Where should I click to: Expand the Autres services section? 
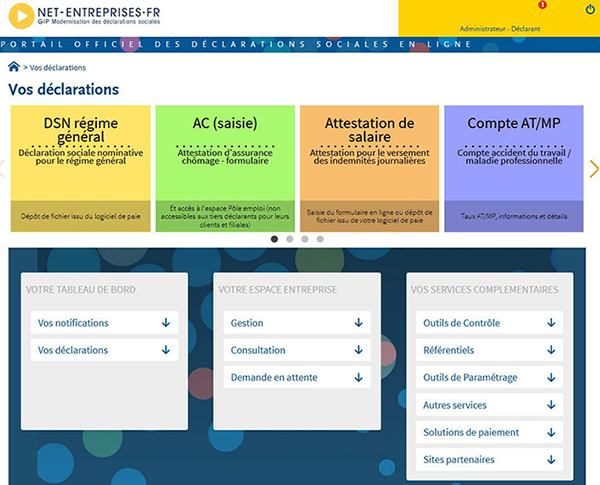[x=489, y=405]
